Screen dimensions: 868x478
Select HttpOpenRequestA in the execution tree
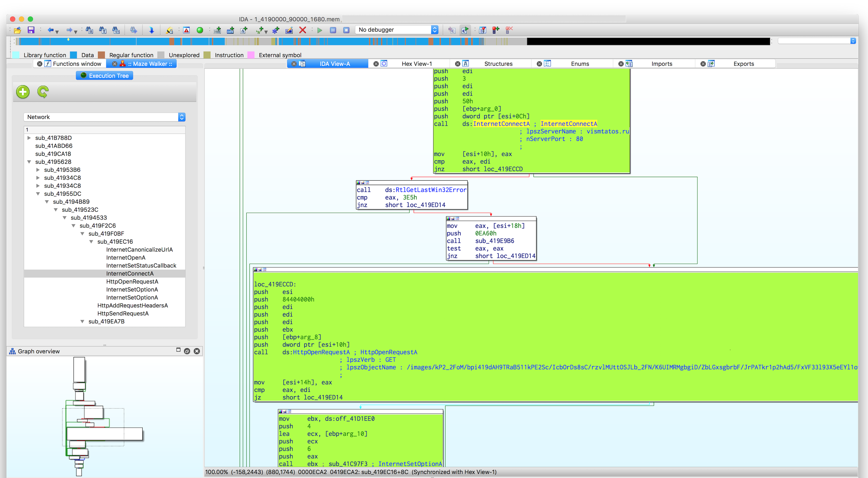132,282
